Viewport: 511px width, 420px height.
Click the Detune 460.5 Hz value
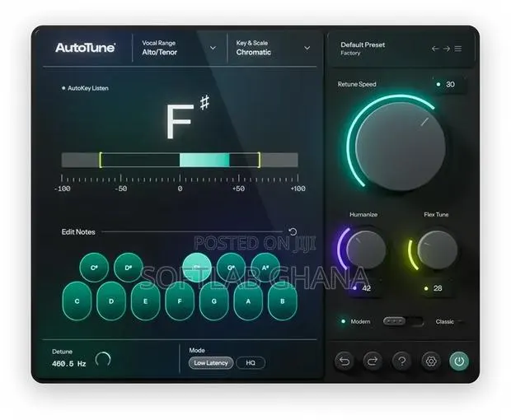tap(68, 364)
